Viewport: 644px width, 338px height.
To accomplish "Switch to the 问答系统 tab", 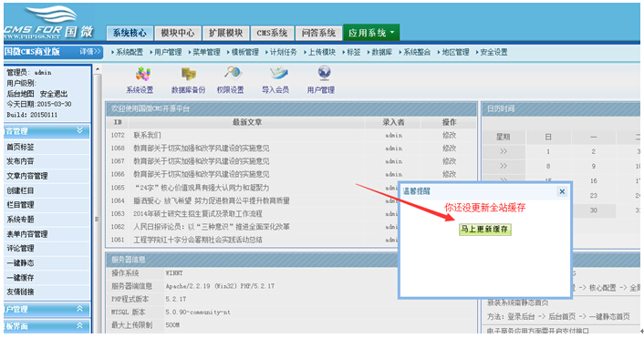I will pos(318,33).
